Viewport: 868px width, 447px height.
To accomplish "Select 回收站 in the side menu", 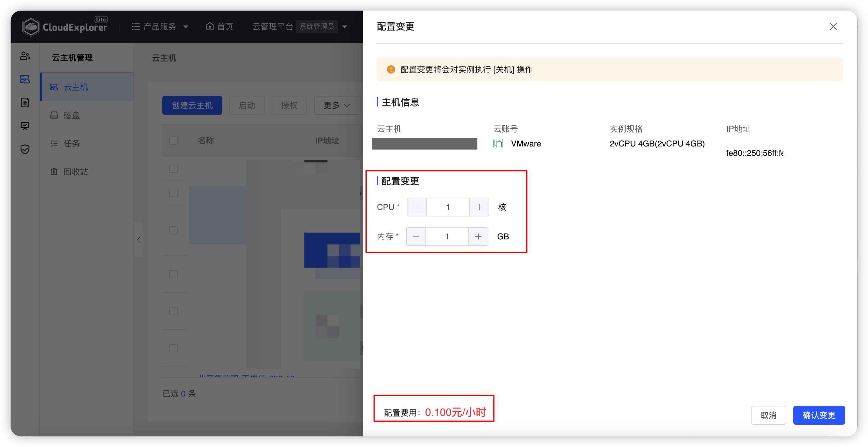I will coord(87,171).
